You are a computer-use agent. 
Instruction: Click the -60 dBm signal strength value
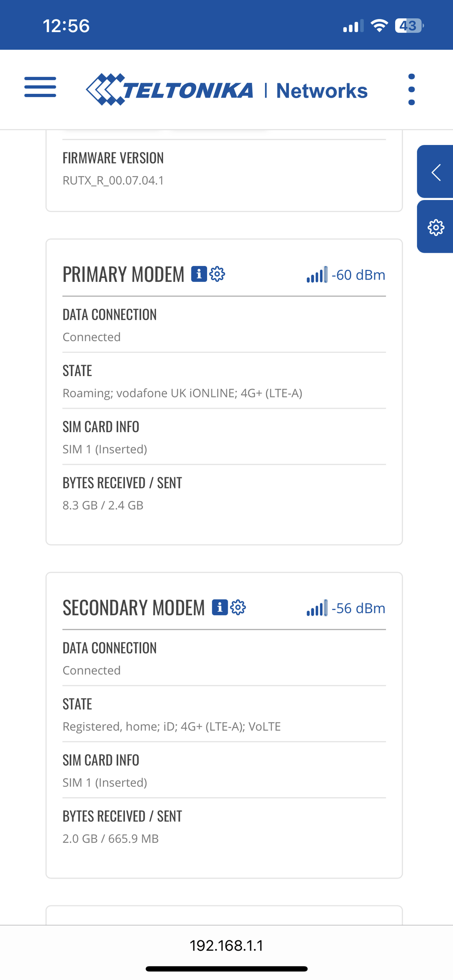(x=358, y=275)
